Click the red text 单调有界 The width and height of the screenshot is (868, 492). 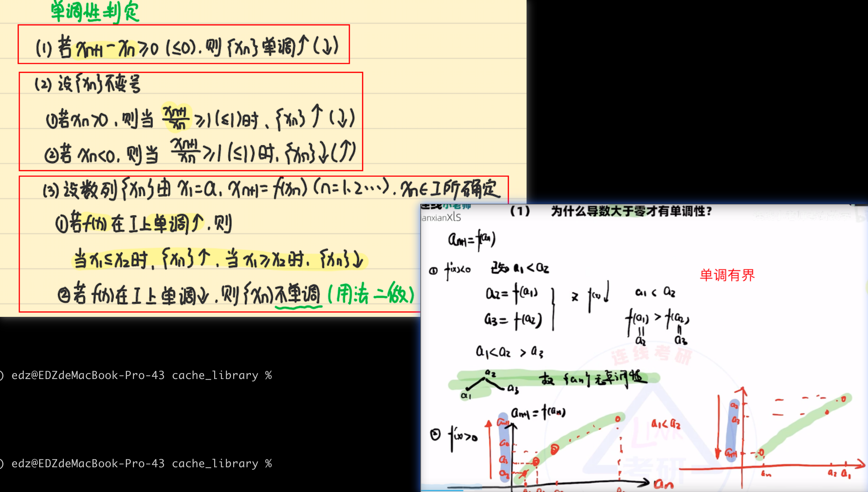point(727,275)
